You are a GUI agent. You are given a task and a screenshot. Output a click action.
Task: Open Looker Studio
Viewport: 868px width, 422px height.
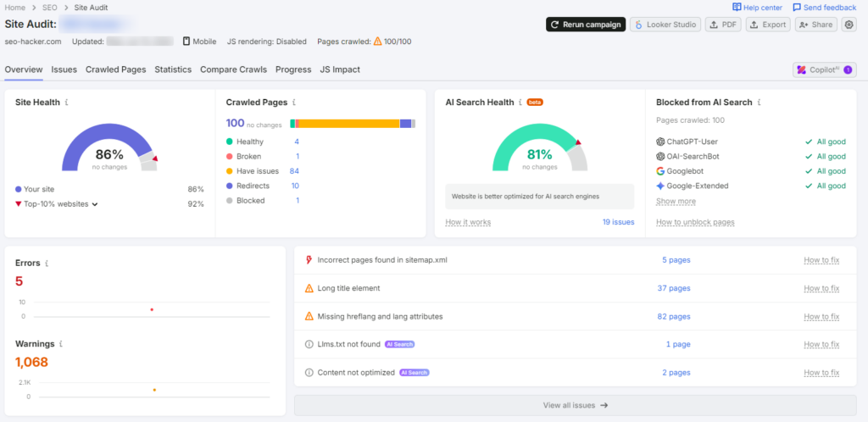pos(666,25)
